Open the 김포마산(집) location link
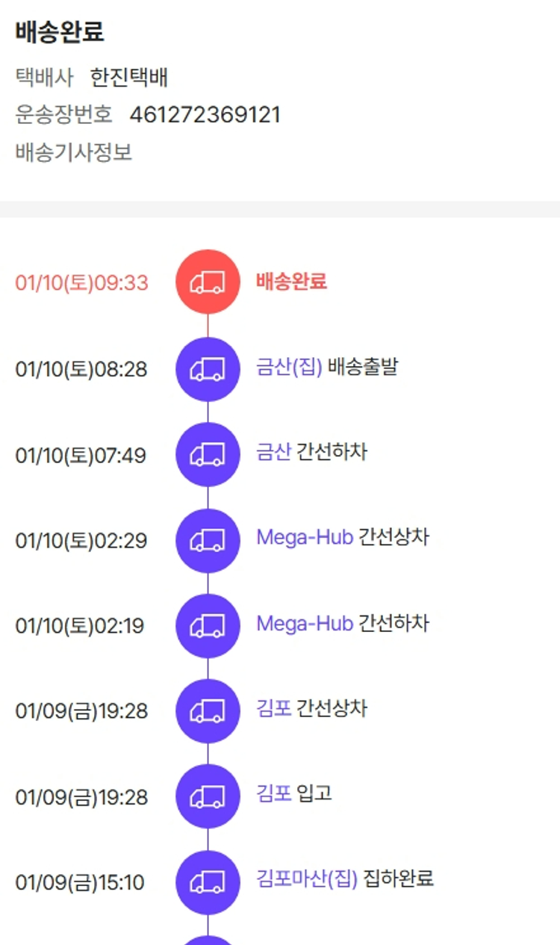 (307, 879)
